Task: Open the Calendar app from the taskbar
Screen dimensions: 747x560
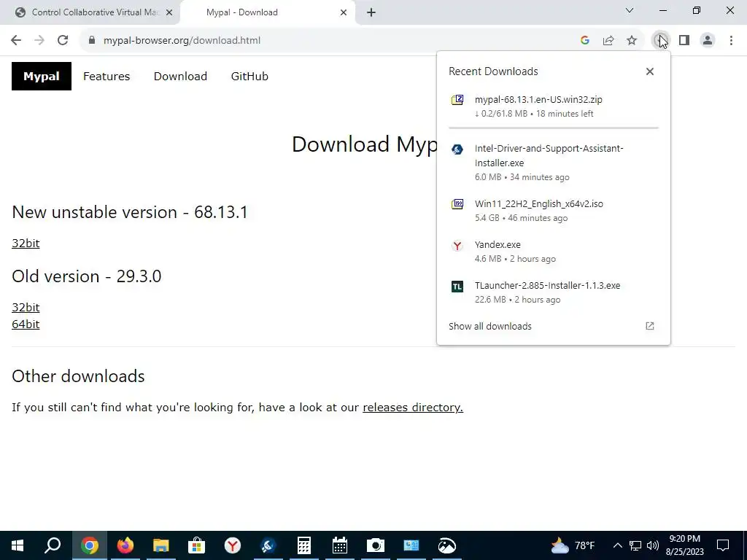Action: [x=340, y=545]
